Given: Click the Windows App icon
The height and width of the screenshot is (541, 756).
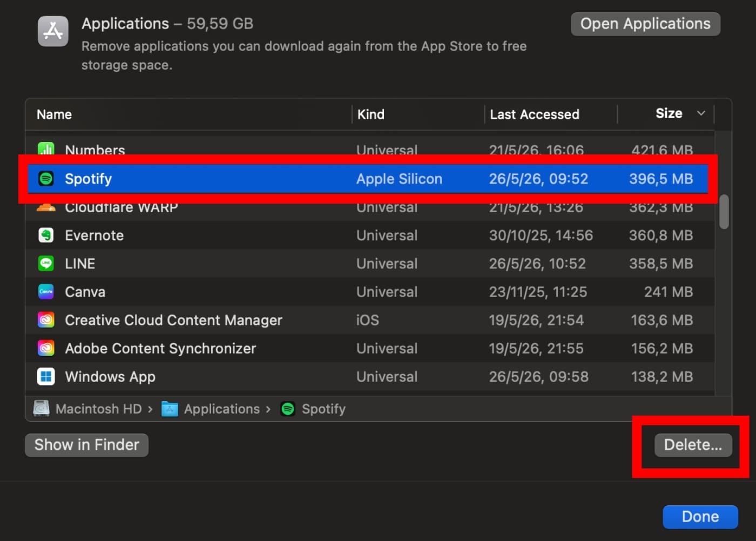Looking at the screenshot, I should coord(46,376).
